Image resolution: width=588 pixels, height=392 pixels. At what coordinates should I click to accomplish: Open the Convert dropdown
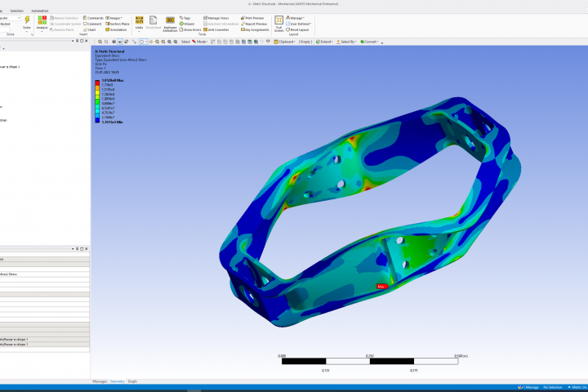[369, 42]
